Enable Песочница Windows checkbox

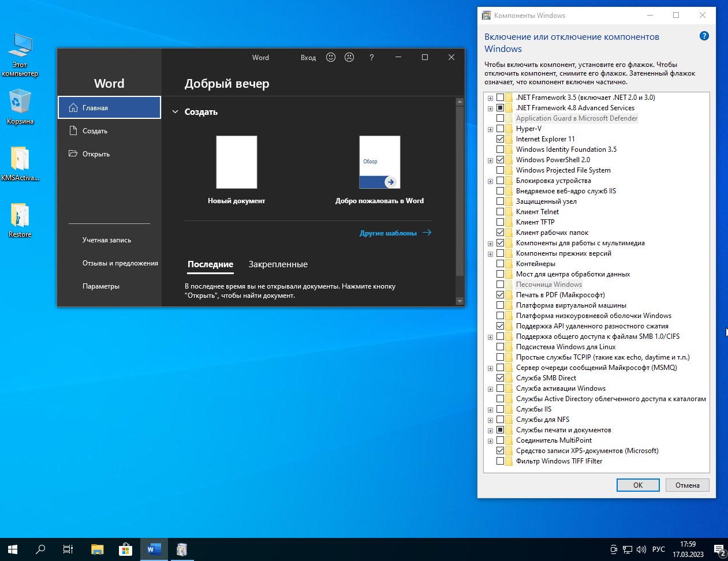click(499, 284)
